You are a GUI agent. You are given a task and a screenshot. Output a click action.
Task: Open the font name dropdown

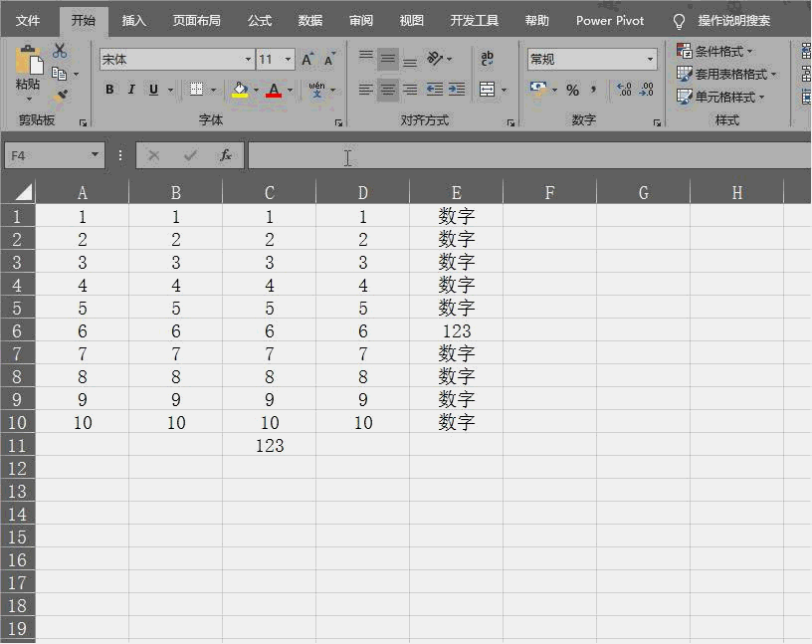point(247,59)
